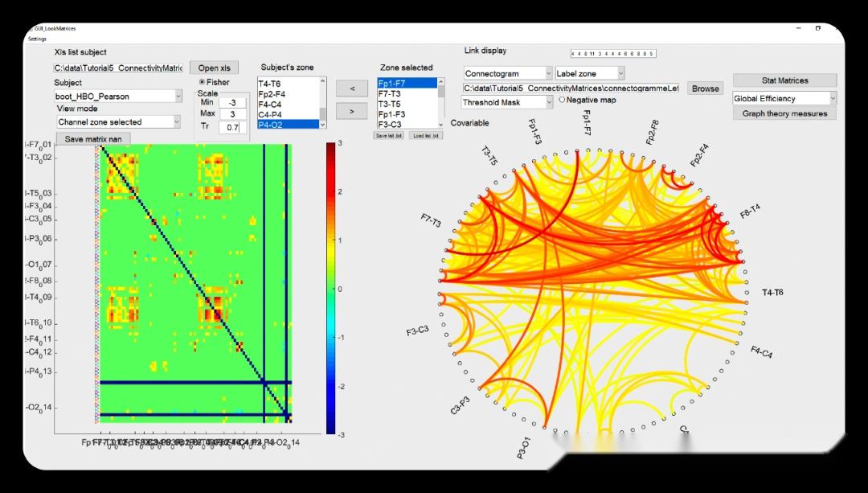Select Fp1-F3 in Zone selected list
Image resolution: width=868 pixels, height=493 pixels.
click(x=407, y=114)
